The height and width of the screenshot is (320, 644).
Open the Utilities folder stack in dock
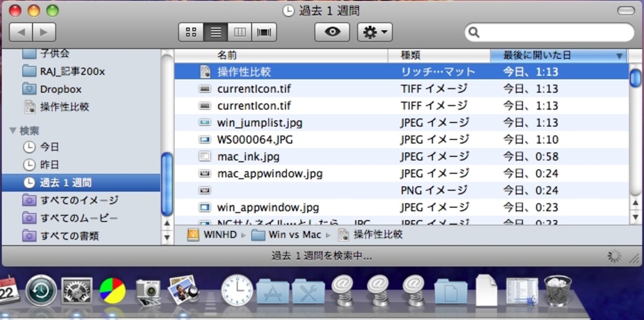(x=308, y=292)
